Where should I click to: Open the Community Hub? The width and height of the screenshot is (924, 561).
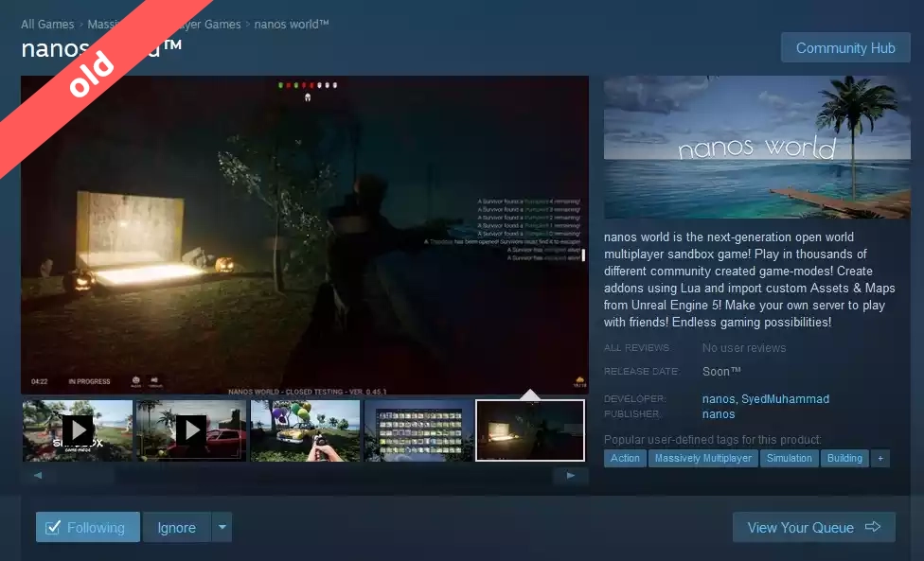845,47
